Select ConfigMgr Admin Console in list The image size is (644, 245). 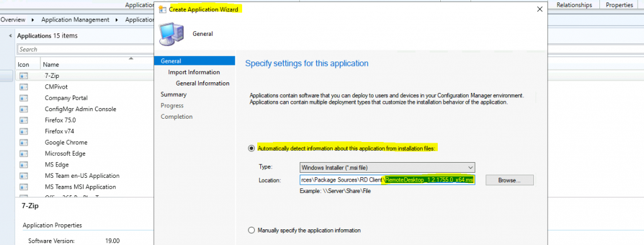click(x=80, y=109)
